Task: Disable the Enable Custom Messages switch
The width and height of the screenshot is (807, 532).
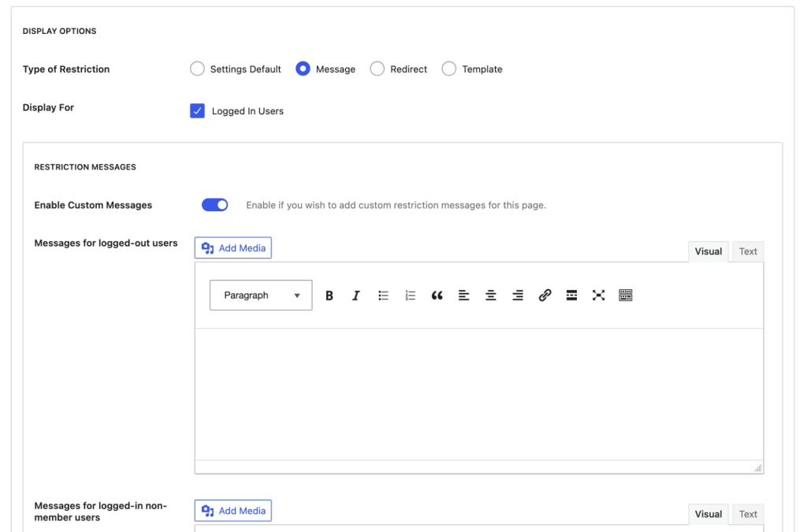Action: click(214, 204)
